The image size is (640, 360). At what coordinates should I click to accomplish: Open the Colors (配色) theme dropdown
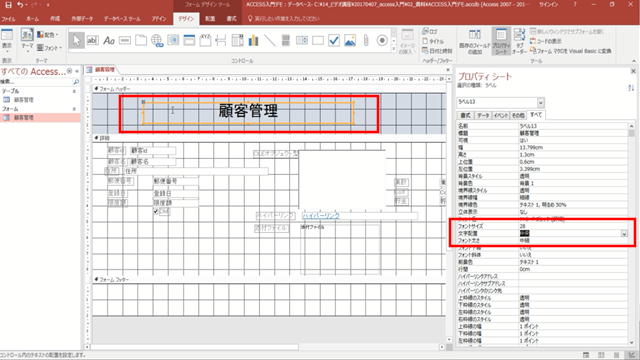pyautogui.click(x=48, y=35)
